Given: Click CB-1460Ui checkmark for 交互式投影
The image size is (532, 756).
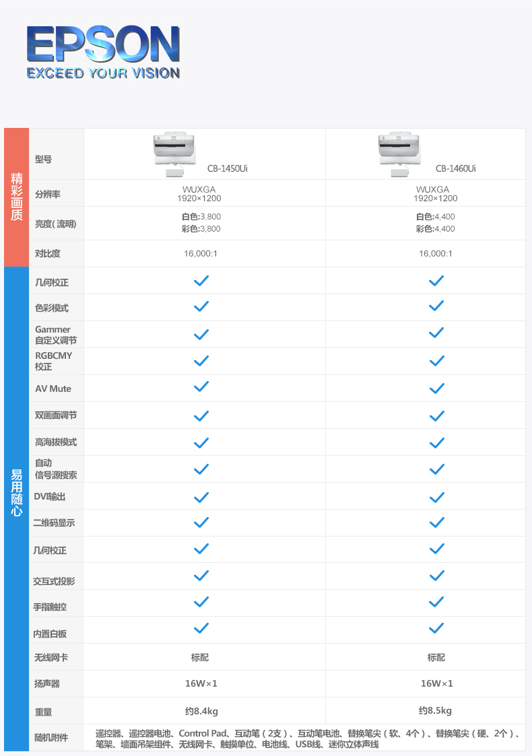Looking at the screenshot, I should (436, 575).
